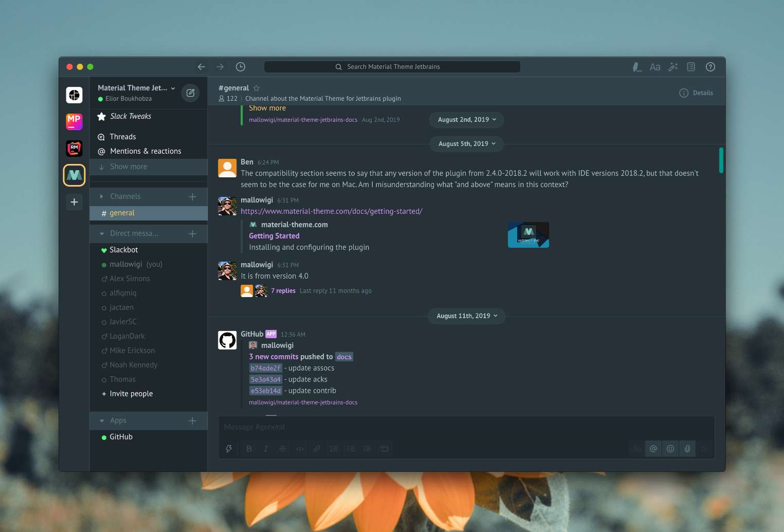This screenshot has height=532, width=784.
Task: Open the material-theme.com getting-started link
Action: coord(332,211)
